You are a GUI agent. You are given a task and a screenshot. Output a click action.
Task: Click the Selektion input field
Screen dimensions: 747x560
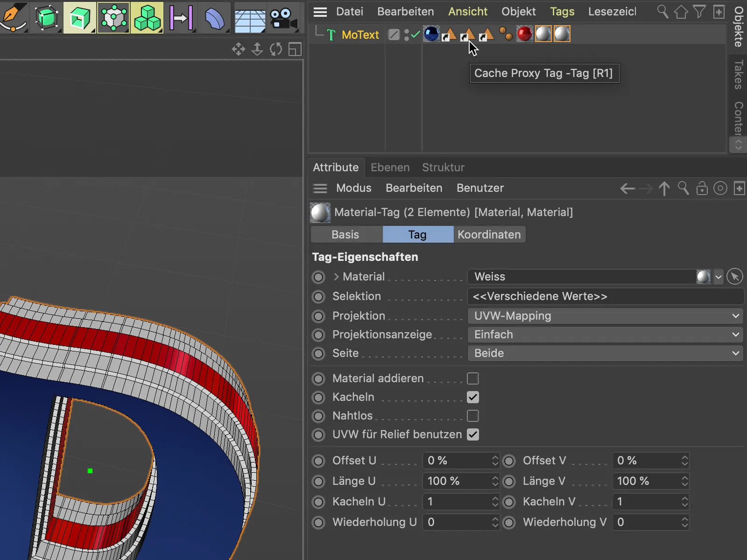606,296
